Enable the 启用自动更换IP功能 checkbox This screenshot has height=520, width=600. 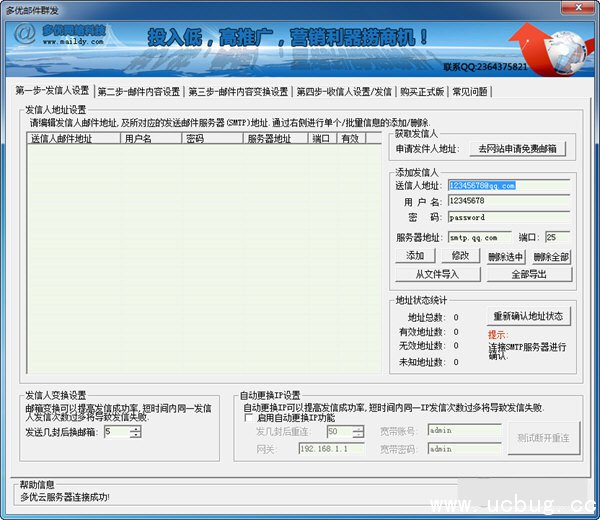pyautogui.click(x=249, y=417)
